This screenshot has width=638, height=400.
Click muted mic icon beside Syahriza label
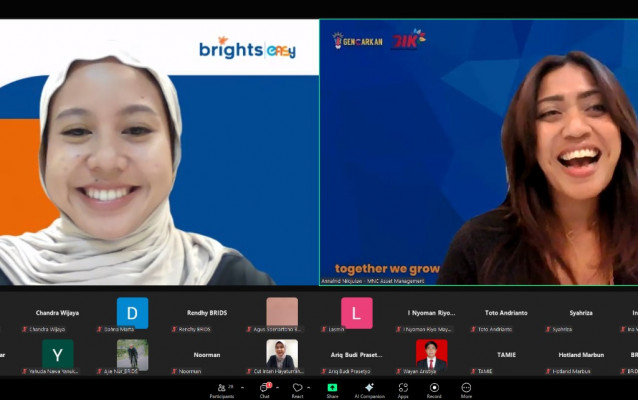[548, 329]
